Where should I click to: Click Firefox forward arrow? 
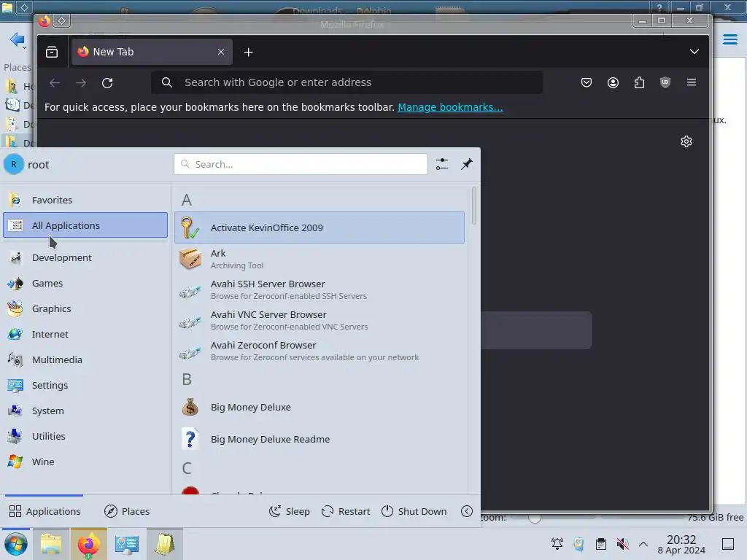click(x=81, y=83)
